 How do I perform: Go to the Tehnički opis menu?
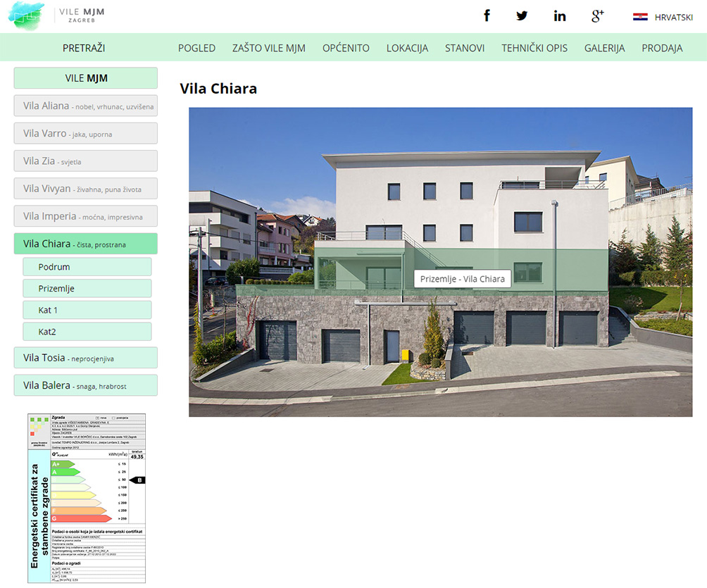[534, 48]
